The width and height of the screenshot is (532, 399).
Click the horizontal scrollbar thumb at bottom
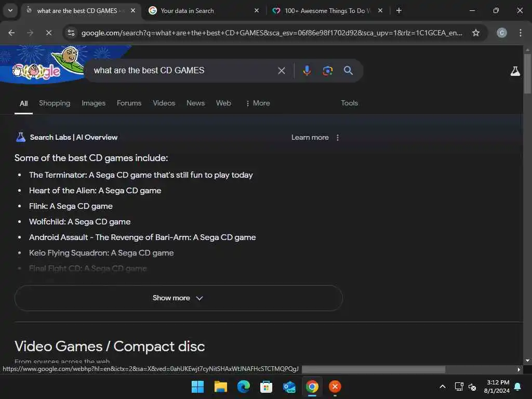coord(373,369)
